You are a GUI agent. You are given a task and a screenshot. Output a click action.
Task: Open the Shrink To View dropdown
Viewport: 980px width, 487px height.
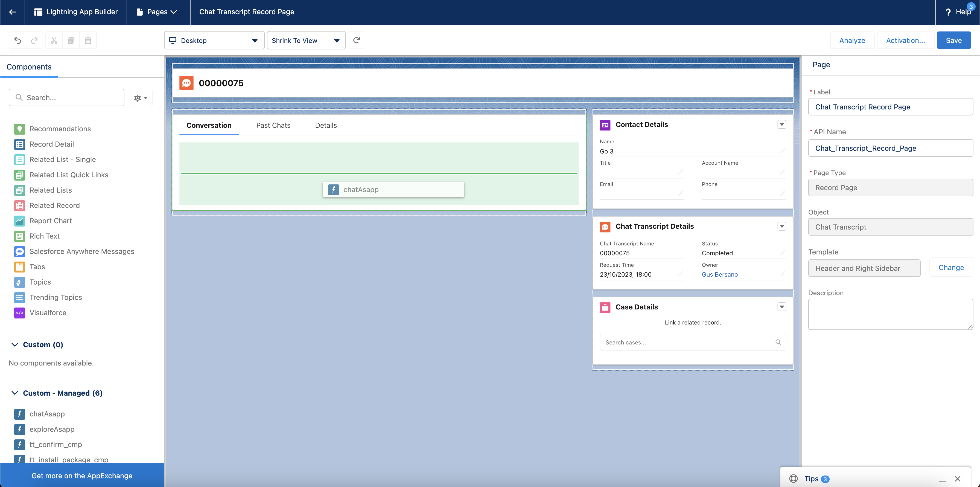click(305, 40)
